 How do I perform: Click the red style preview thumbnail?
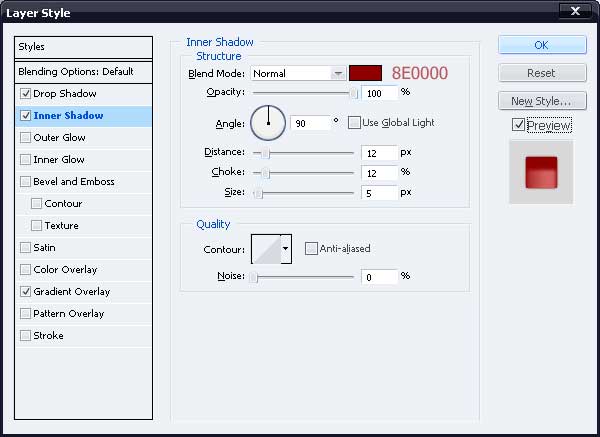(541, 172)
